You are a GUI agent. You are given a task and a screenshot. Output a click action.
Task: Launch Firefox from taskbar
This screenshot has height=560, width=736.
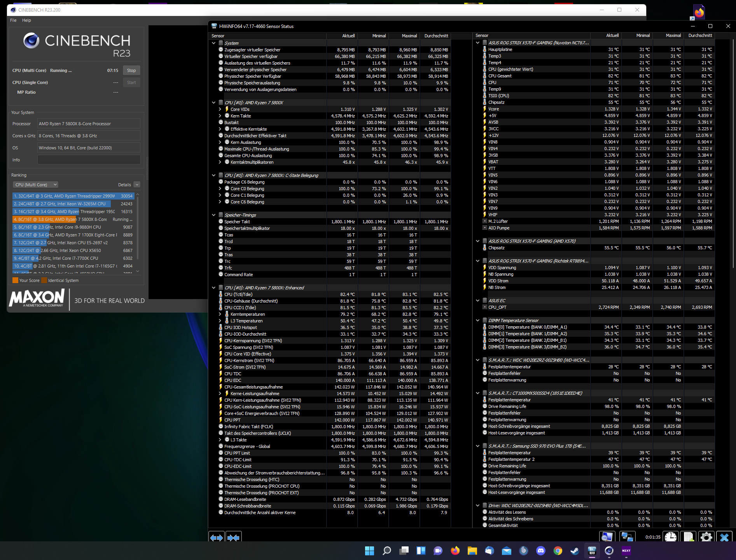[x=455, y=551]
